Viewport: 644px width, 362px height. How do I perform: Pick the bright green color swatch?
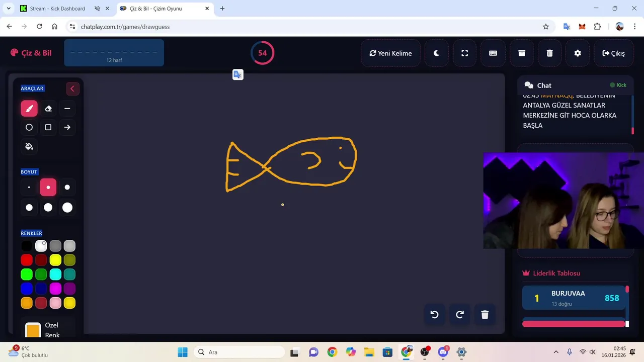[27, 274]
